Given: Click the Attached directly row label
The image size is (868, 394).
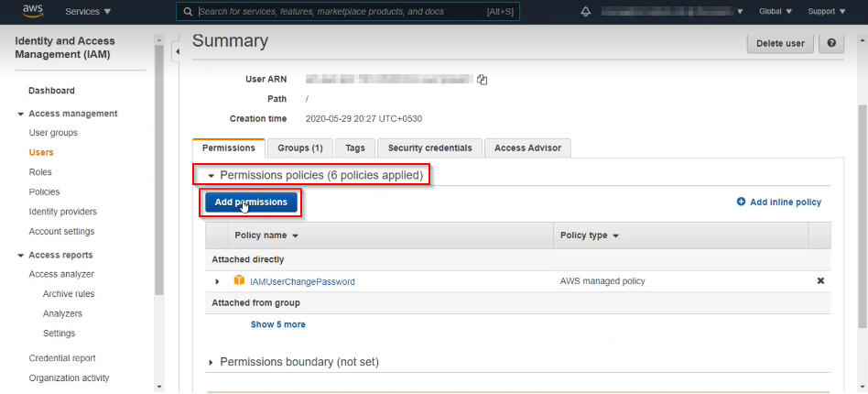Looking at the screenshot, I should [248, 259].
